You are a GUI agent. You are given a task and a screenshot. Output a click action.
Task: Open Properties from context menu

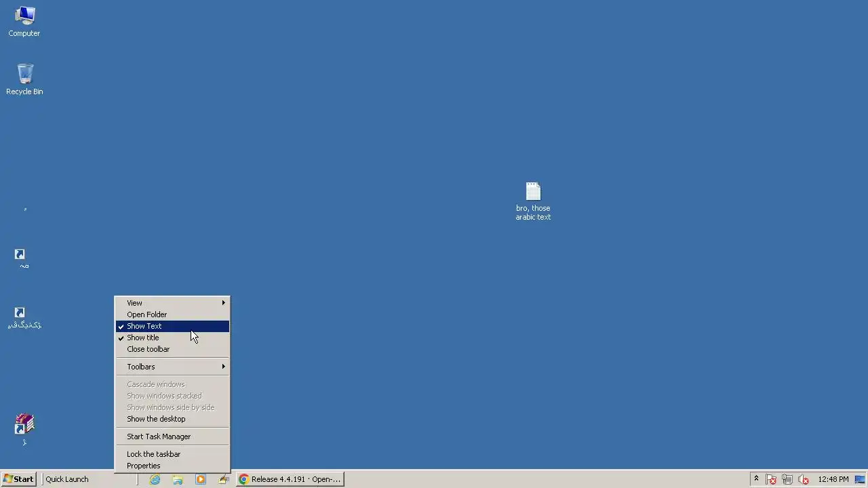coord(172,466)
